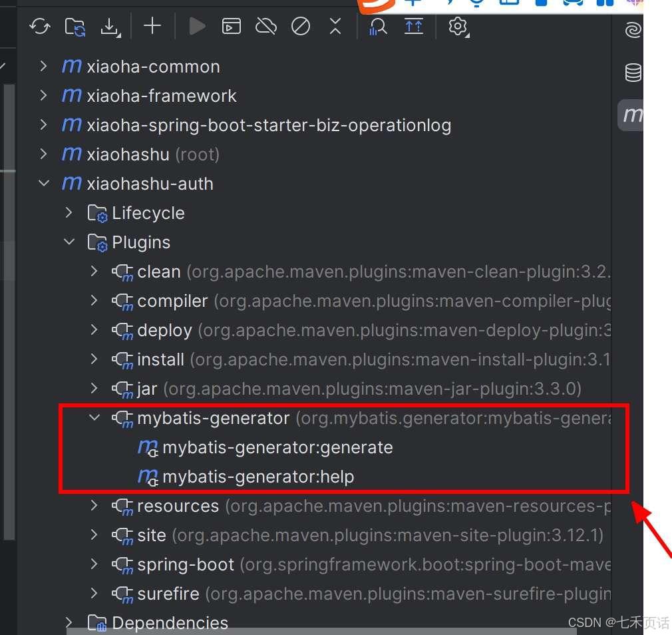Image resolution: width=672 pixels, height=635 pixels.
Task: Select the spring-boot plugin entry
Action: (186, 564)
